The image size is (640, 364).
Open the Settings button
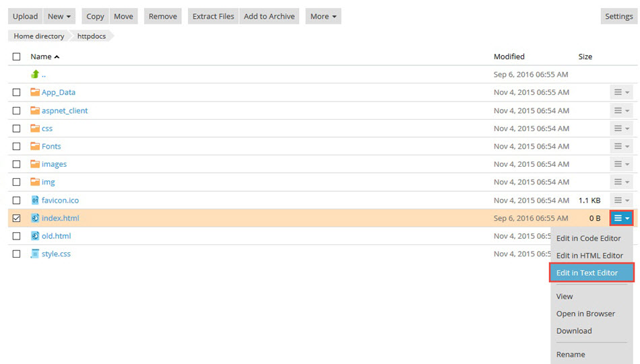click(618, 16)
